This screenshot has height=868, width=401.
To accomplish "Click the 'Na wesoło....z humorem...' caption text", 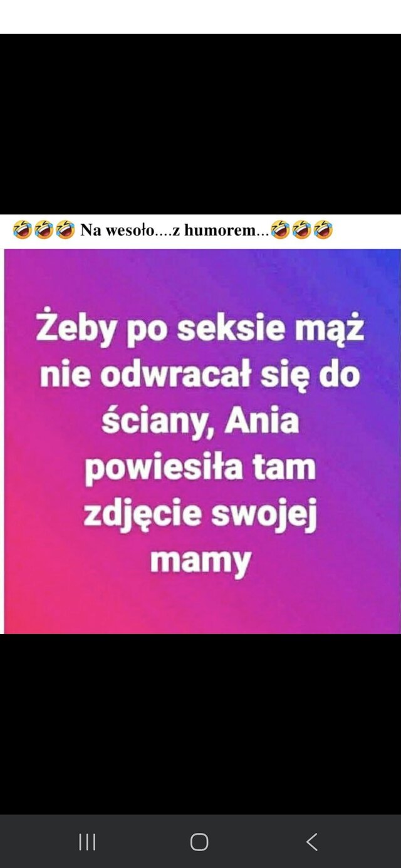I will click(175, 231).
